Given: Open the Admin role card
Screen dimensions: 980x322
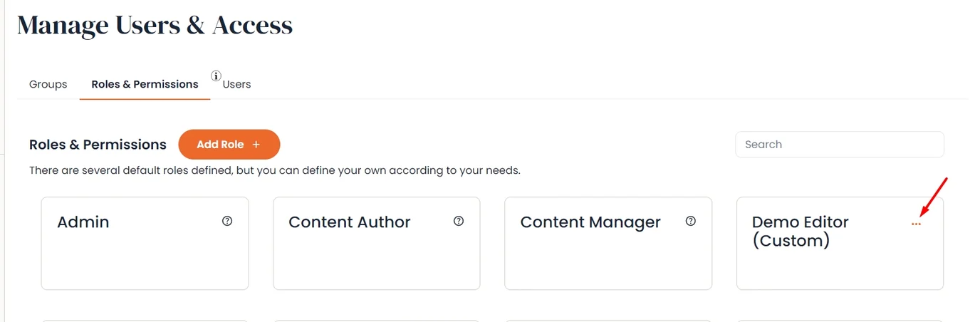Looking at the screenshot, I should coord(145,244).
